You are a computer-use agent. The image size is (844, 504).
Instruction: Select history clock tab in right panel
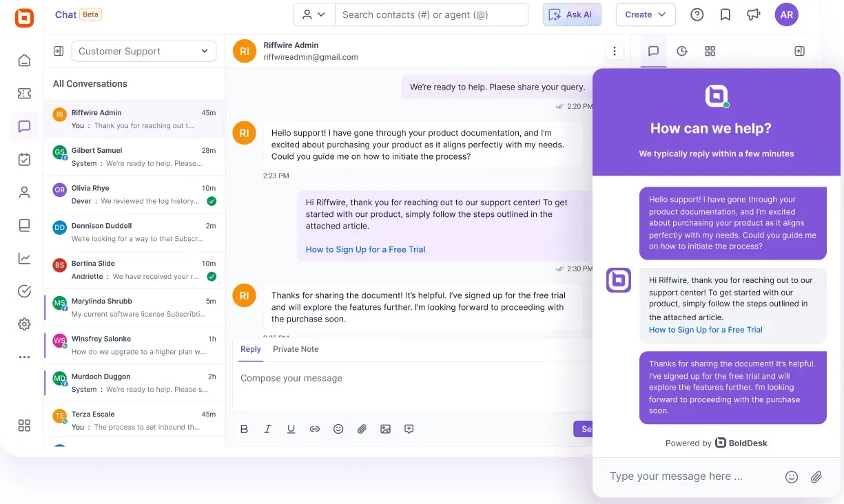click(682, 51)
